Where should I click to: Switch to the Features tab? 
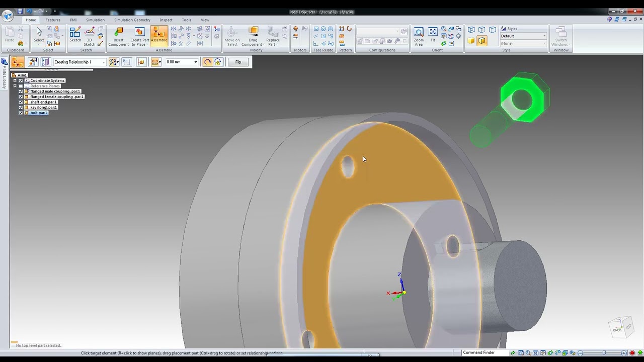pos(53,20)
